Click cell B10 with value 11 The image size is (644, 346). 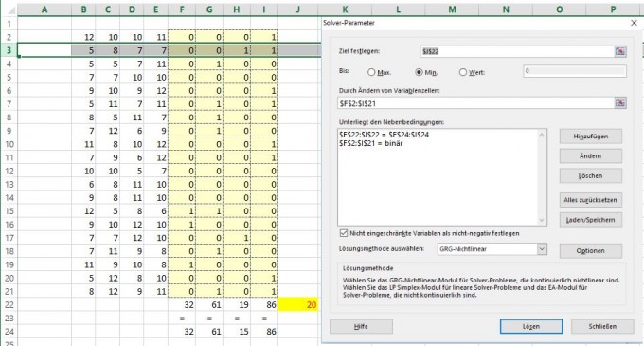click(x=83, y=144)
